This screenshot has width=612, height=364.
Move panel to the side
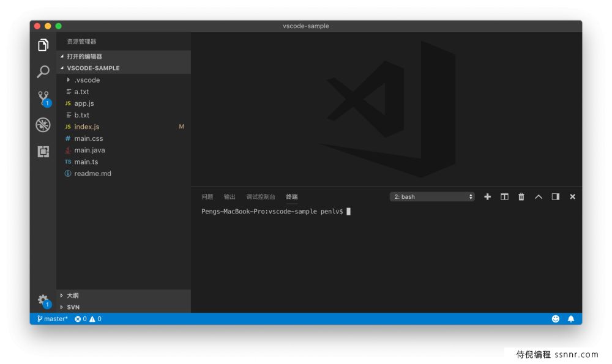pos(556,196)
